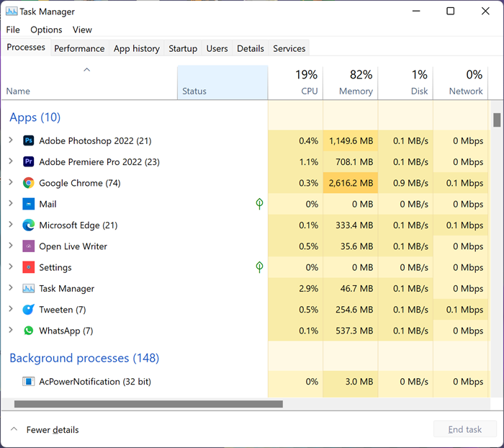This screenshot has width=504, height=448.
Task: Select the Processes tab
Action: [26, 47]
